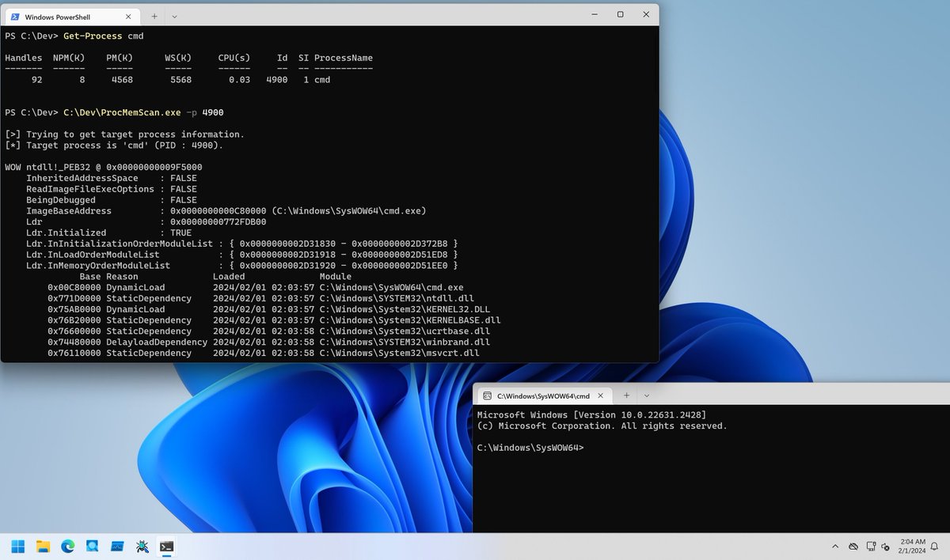Click the module row for msvcrt.dll

coord(264,354)
